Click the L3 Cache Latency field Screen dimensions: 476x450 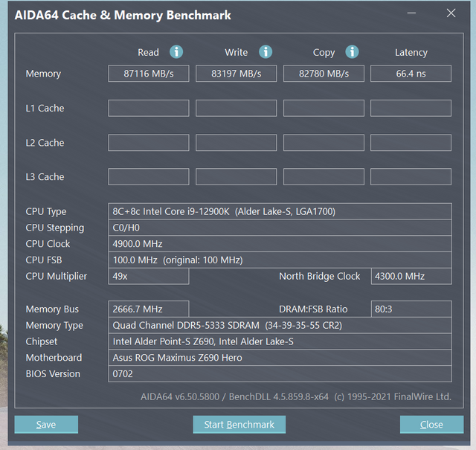click(411, 177)
